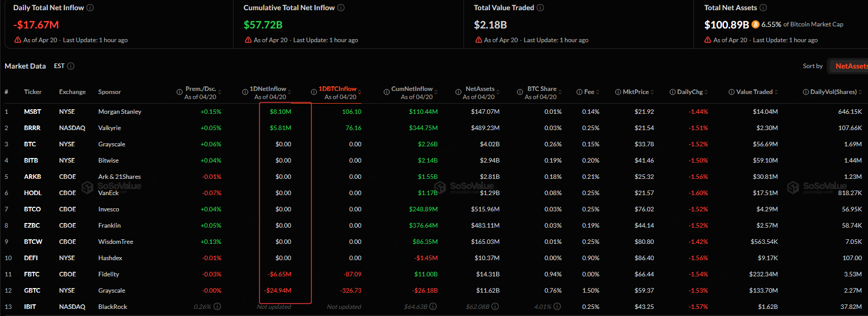The width and height of the screenshot is (868, 316).
Task: Click info icon beside IBIT 0.26% premium
Action: (x=217, y=306)
